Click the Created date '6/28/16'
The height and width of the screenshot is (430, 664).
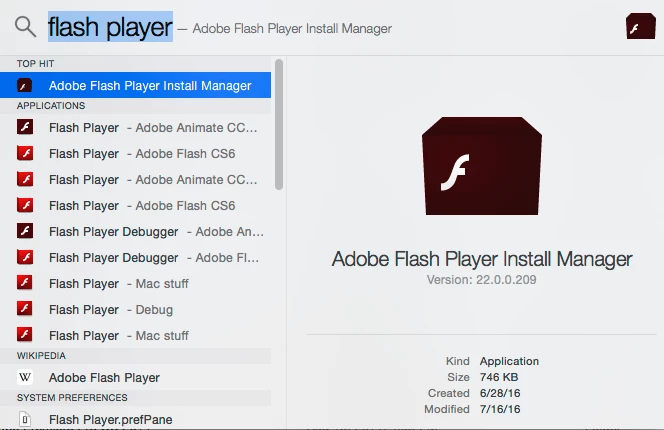click(x=500, y=393)
